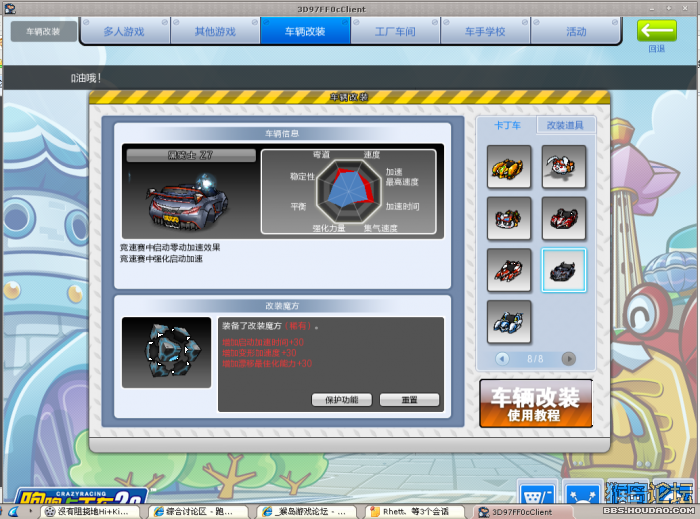Select the blue-white kart thumbnail
Screen dimensions: 700x519
[509, 322]
